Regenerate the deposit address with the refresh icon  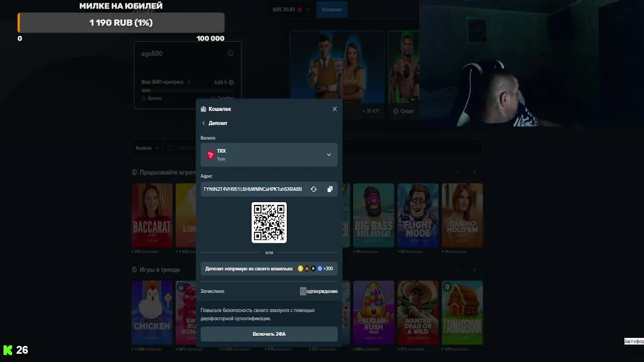pyautogui.click(x=313, y=189)
